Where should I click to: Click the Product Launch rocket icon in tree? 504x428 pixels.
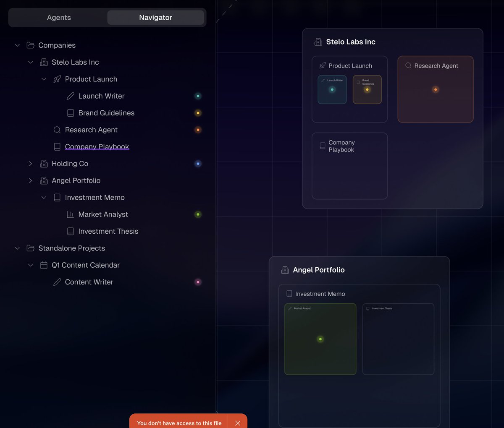click(x=57, y=79)
